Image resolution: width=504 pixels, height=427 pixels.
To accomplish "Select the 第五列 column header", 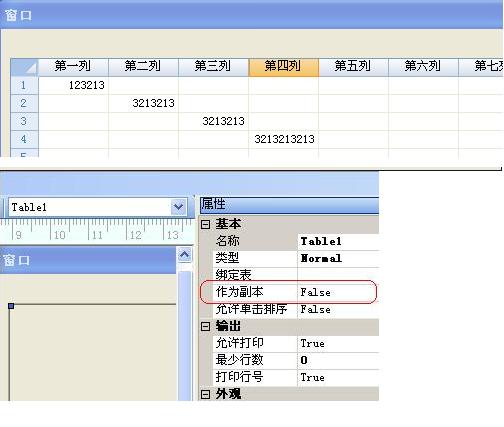I will coord(354,67).
